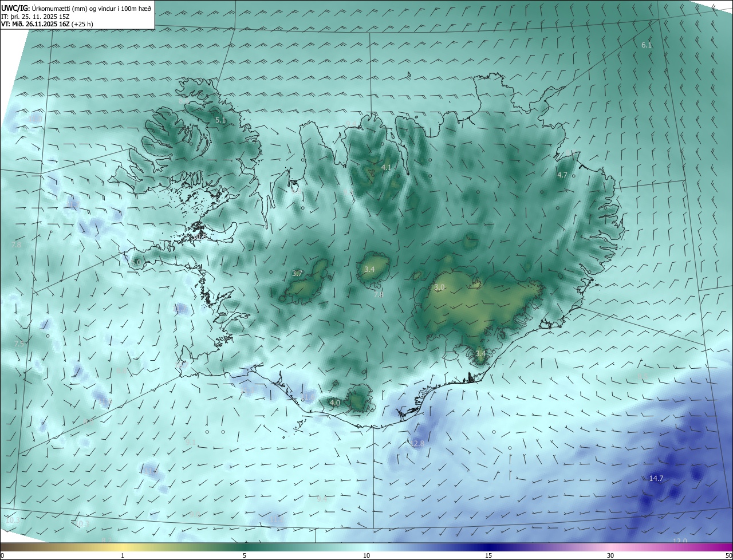Click the '30' tick on the color scale
Image resolution: width=733 pixels, height=560 pixels.
[610, 555]
